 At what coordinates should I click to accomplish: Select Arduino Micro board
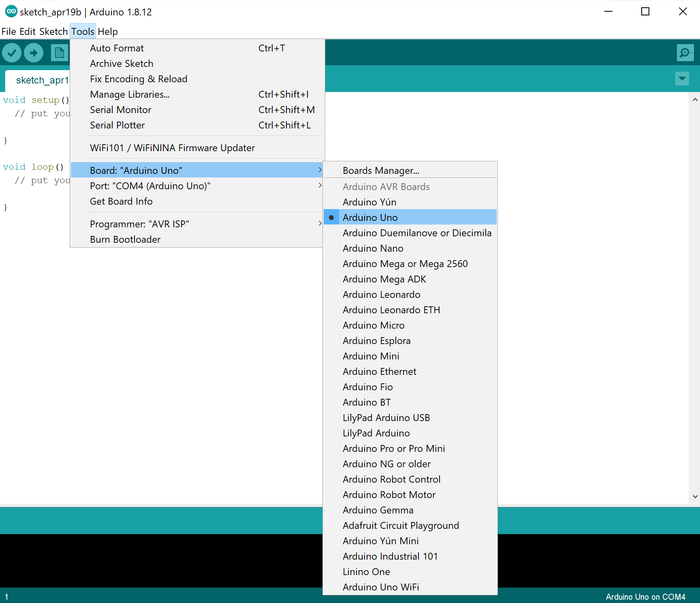(410, 325)
